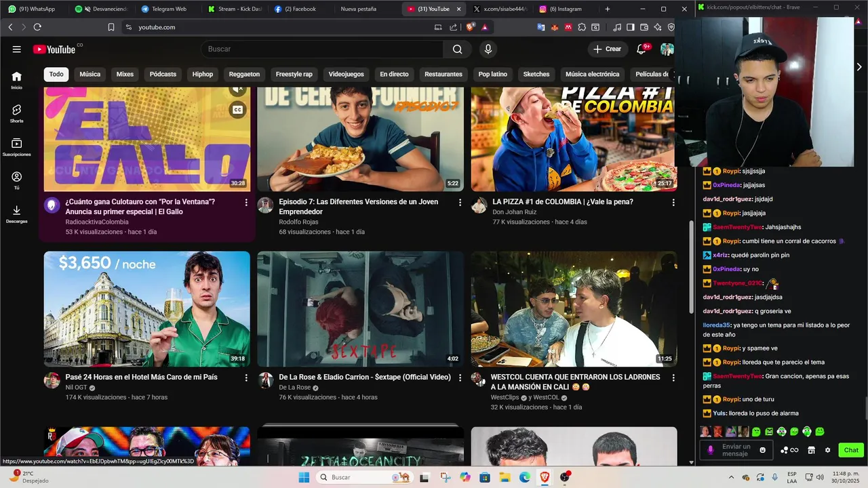Open the browser extensions puzzle icon
Image resolution: width=868 pixels, height=488 pixels.
coord(581,27)
